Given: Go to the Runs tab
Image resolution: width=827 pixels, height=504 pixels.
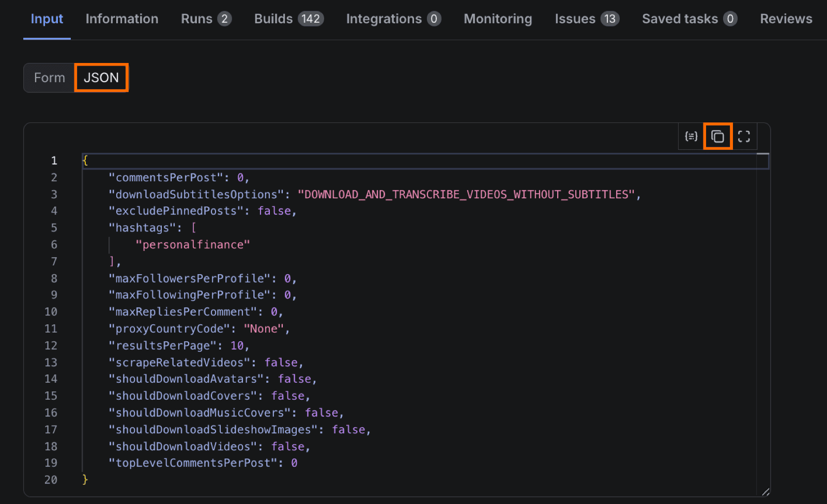Looking at the screenshot, I should [206, 19].
